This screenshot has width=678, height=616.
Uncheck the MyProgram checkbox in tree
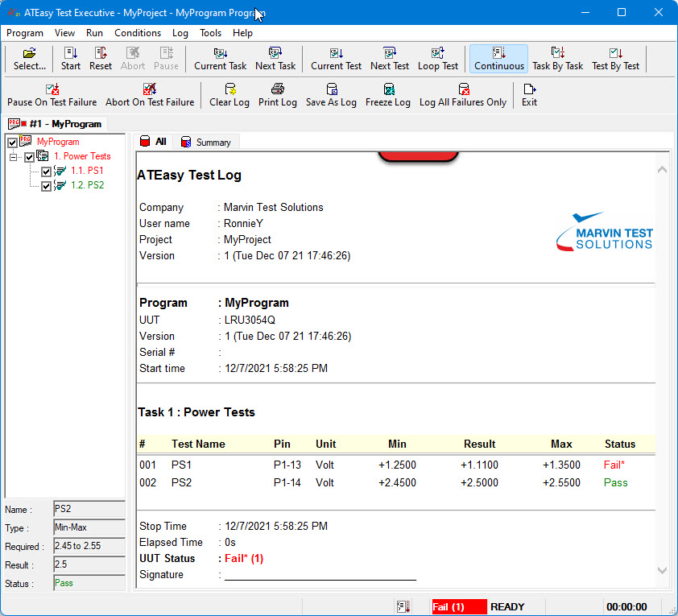pyautogui.click(x=12, y=143)
